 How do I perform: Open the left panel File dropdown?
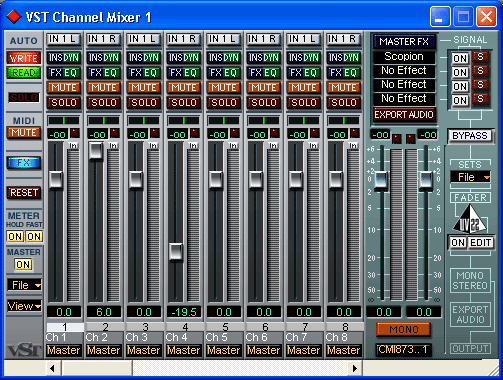click(x=24, y=285)
